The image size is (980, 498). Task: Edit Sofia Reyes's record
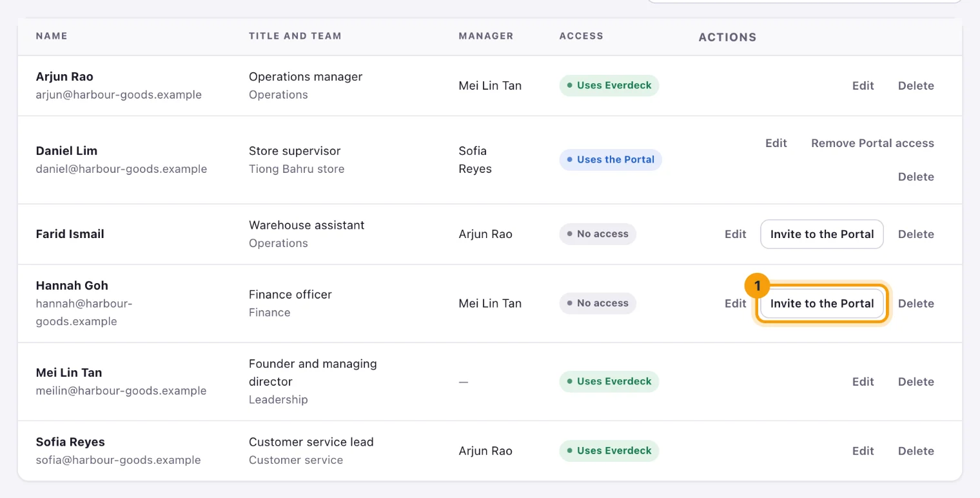tap(863, 451)
